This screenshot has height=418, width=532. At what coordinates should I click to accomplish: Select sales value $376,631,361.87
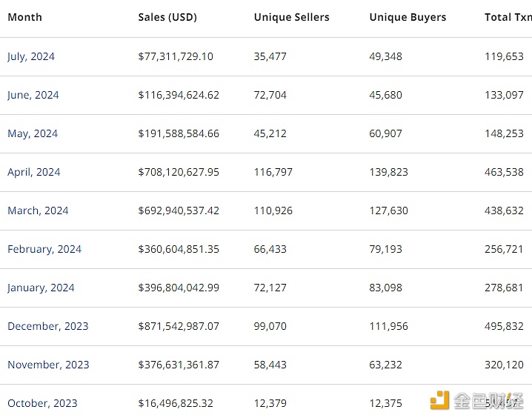(179, 365)
